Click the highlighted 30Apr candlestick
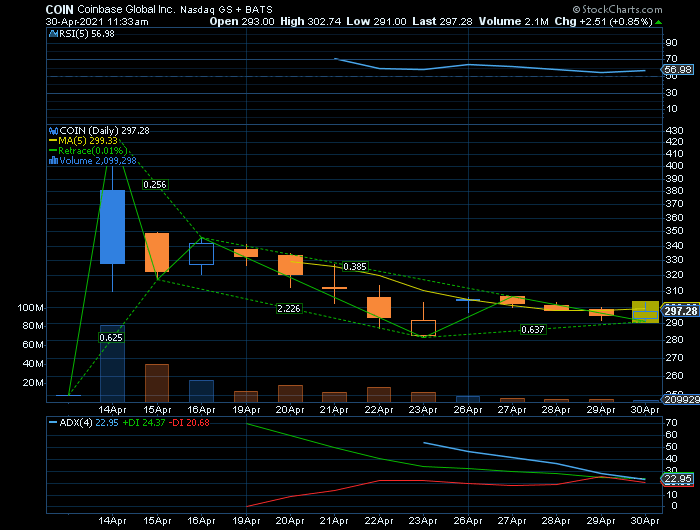 [645, 312]
